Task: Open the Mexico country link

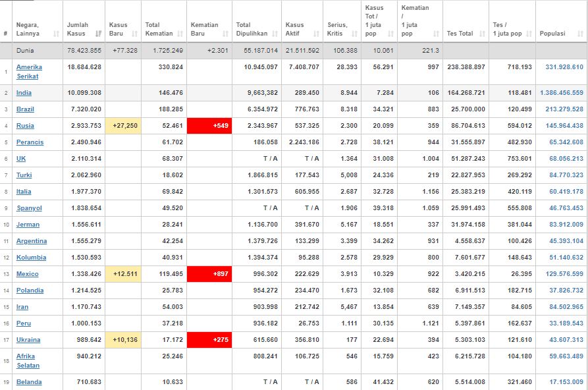Action: [x=28, y=274]
